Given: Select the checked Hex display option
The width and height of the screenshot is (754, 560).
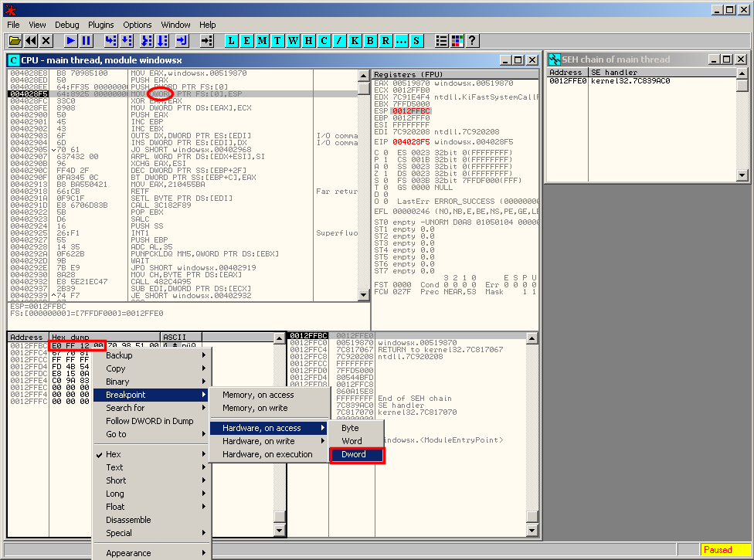Looking at the screenshot, I should click(x=114, y=454).
